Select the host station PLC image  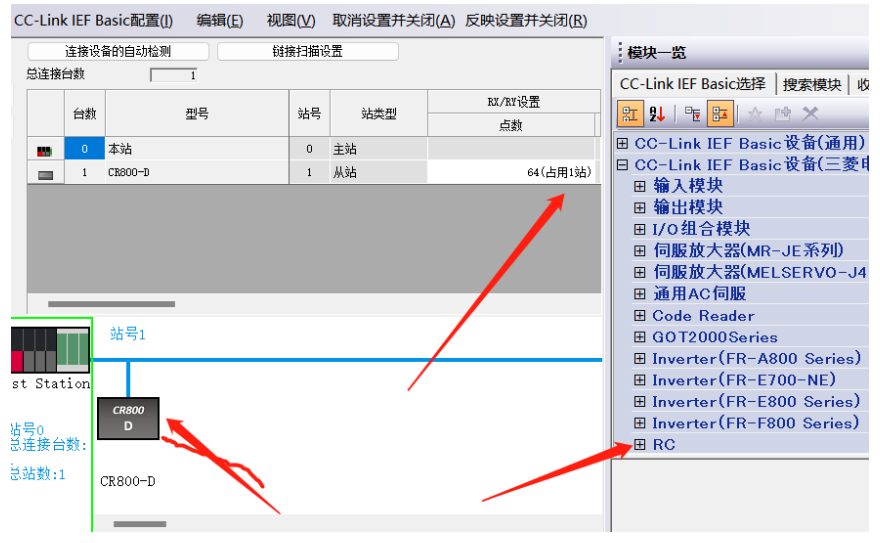(x=50, y=351)
